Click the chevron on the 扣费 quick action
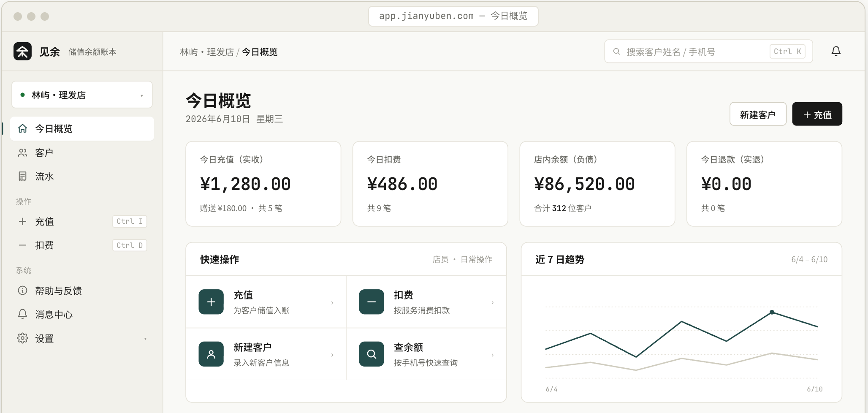This screenshot has height=413, width=868. pos(493,302)
